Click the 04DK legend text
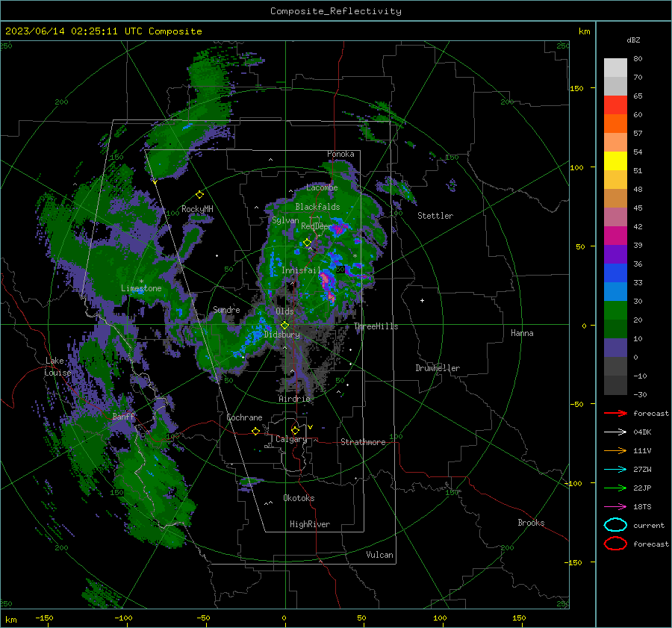 (x=642, y=432)
